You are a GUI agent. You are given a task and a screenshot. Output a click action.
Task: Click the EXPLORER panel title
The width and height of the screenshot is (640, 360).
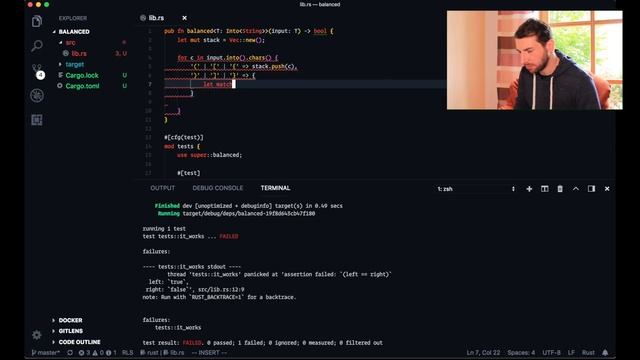73,18
